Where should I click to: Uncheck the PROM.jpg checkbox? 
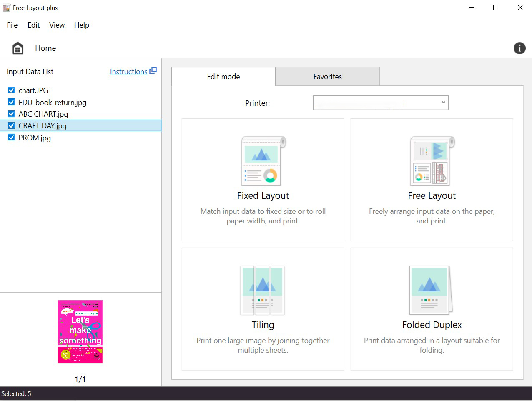11,138
